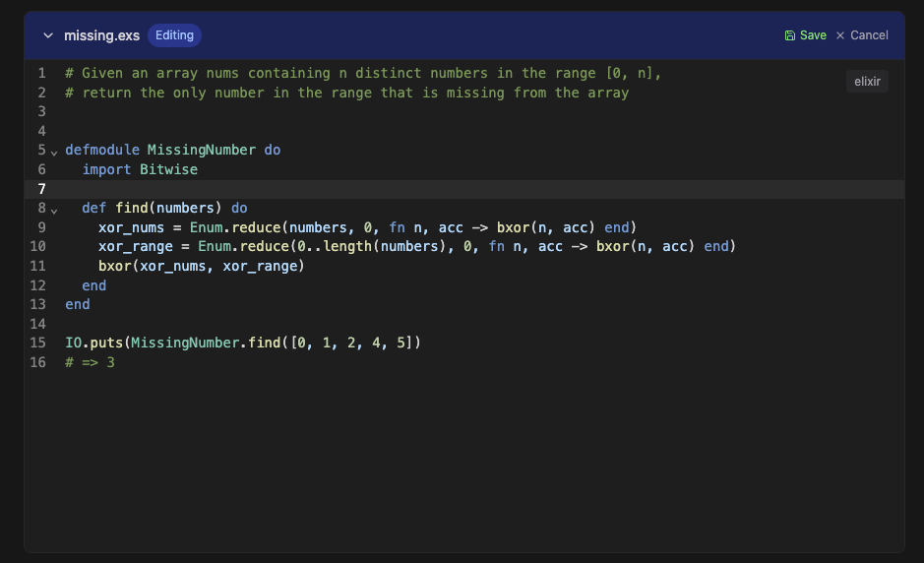
Task: Click the '# => 3' comment line
Action: [90, 362]
